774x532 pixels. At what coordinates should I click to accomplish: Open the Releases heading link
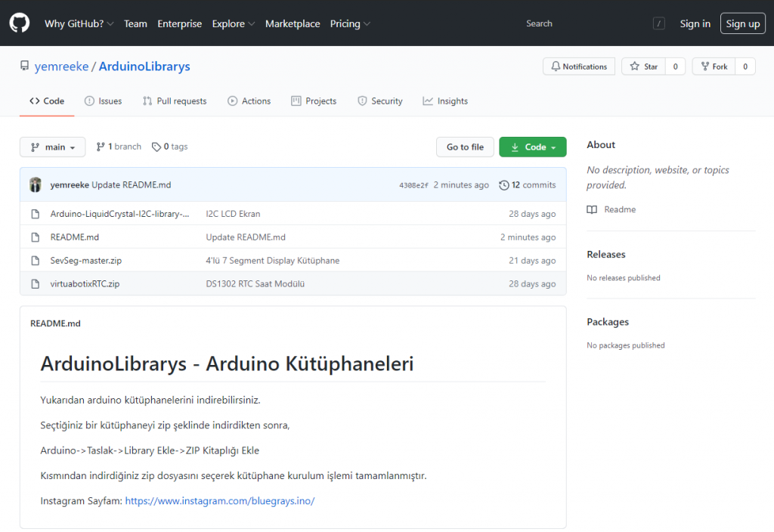[606, 254]
